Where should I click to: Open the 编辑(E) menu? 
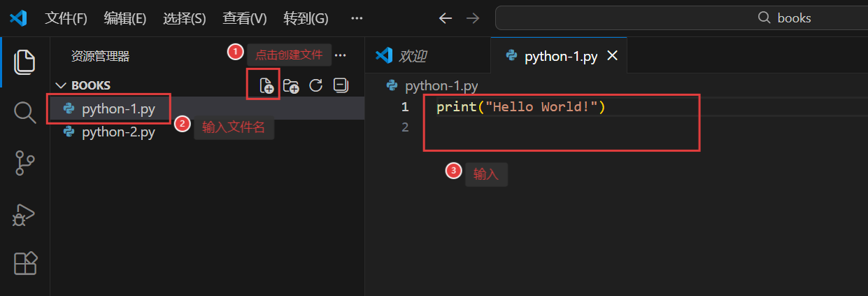pyautogui.click(x=125, y=18)
